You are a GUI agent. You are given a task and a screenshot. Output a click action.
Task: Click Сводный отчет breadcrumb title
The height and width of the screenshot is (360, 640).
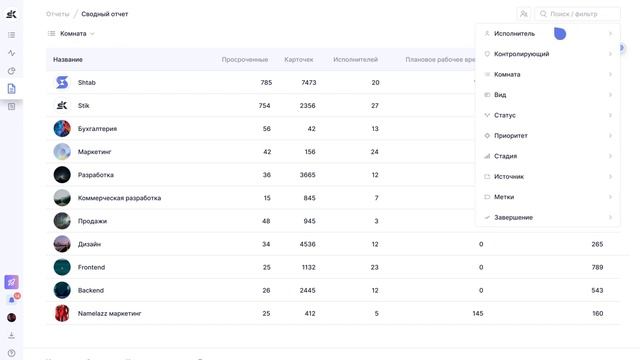(x=104, y=14)
